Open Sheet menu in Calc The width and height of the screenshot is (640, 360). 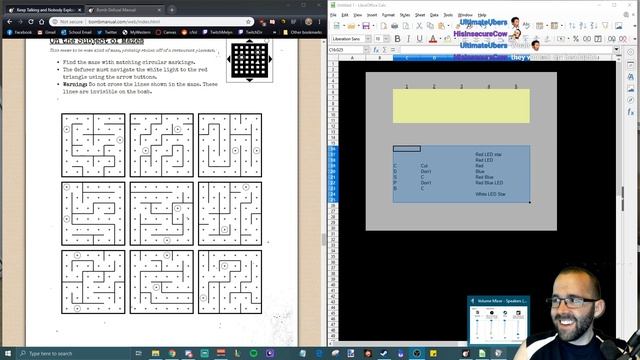(420, 15)
